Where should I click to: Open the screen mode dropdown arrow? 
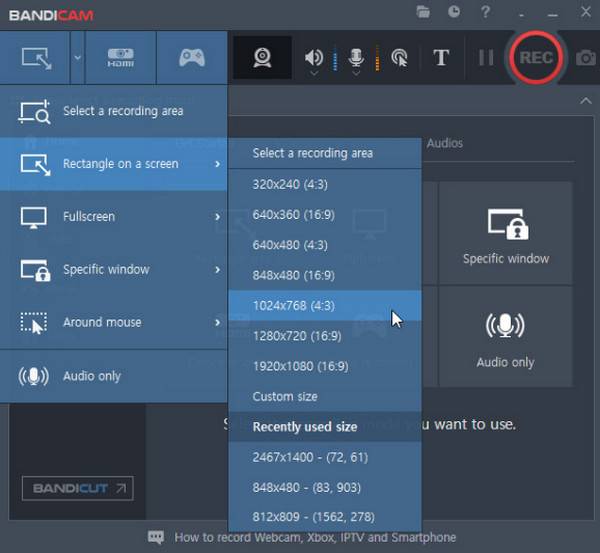click(x=78, y=58)
